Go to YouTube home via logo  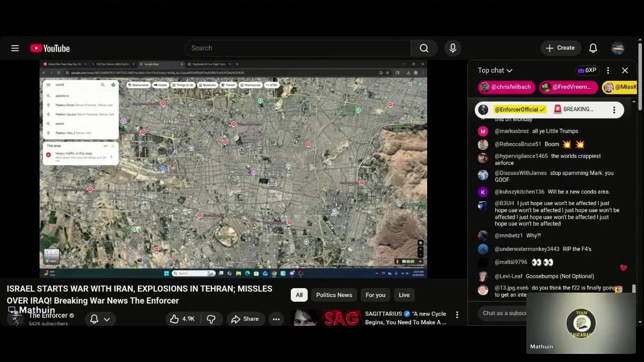coord(50,48)
